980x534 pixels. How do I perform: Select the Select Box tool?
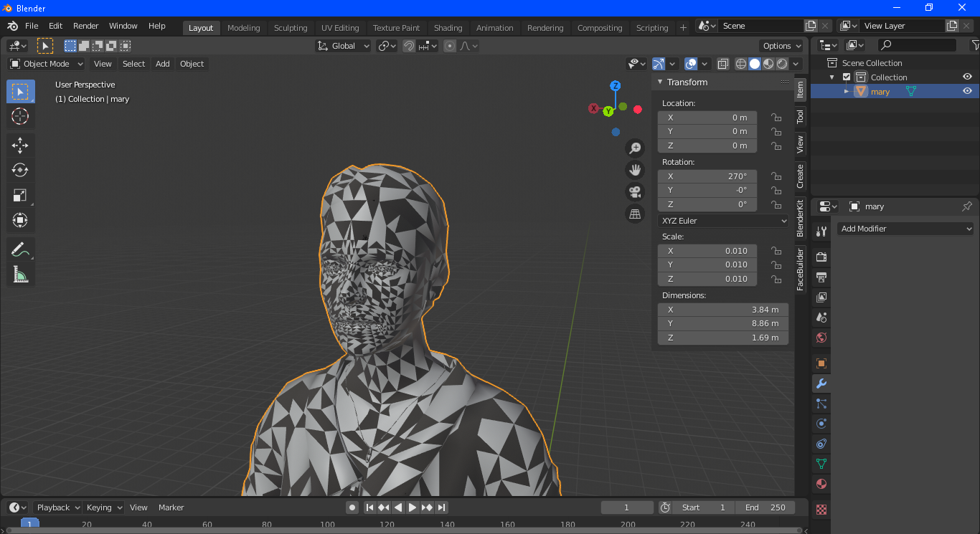click(x=20, y=92)
